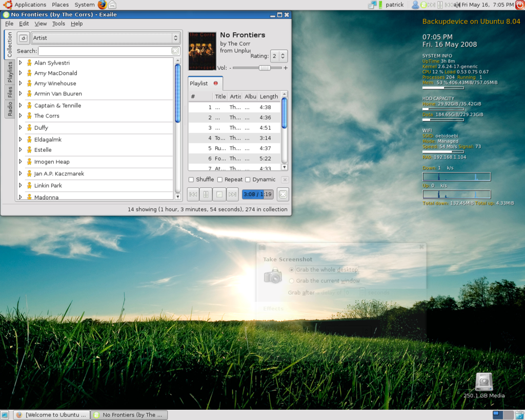Launch Firefox from the top panel
The height and width of the screenshot is (420, 525).
[103, 5]
